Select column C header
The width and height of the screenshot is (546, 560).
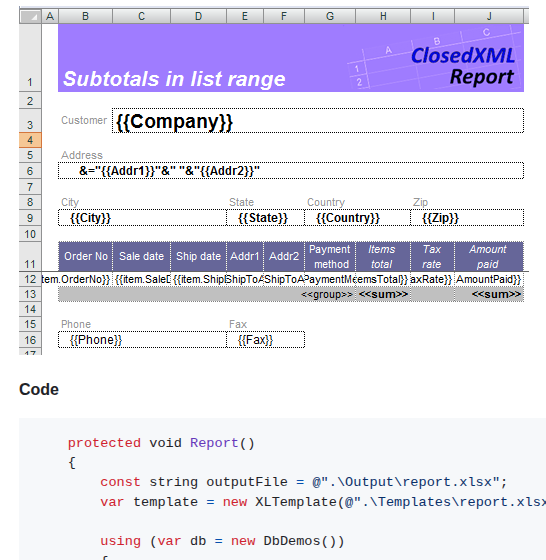(x=141, y=16)
